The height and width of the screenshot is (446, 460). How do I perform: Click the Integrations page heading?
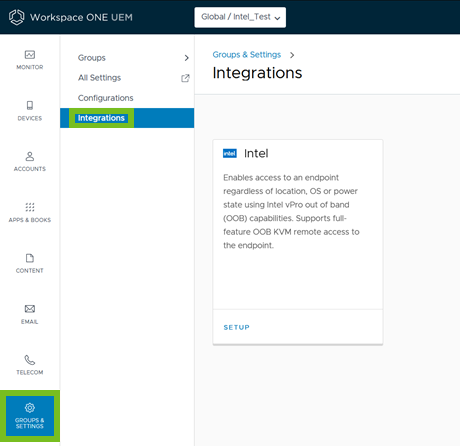coord(257,73)
